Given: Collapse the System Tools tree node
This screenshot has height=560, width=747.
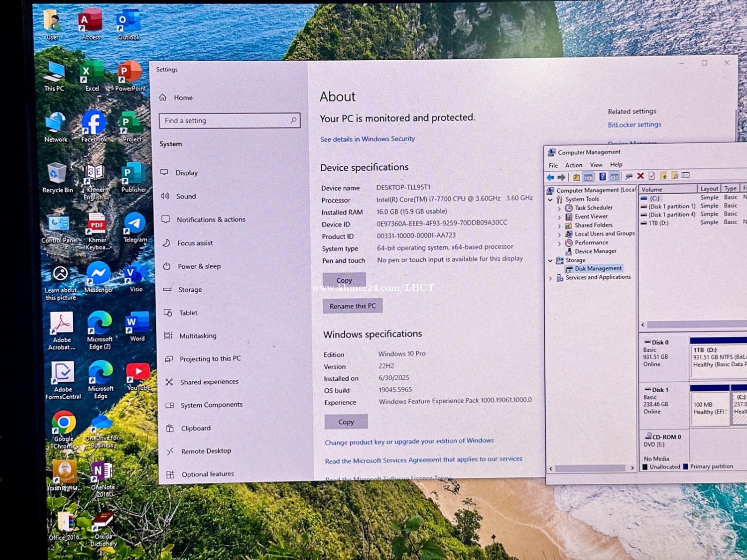Looking at the screenshot, I should coord(550,200).
